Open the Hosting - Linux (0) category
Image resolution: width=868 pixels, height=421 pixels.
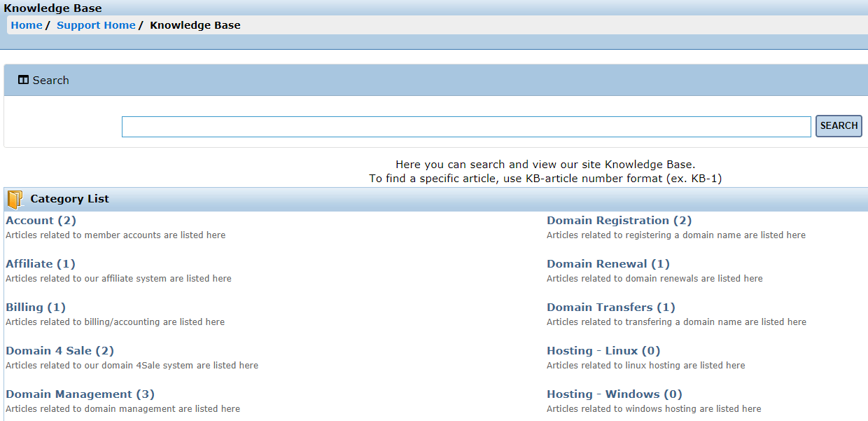[x=603, y=351]
